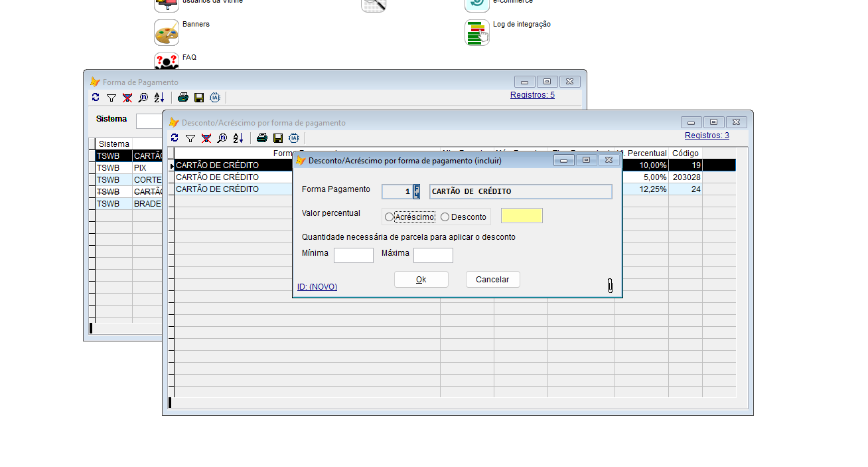This screenshot has width=868, height=467.
Task: Focus the yellow percentual value field
Action: click(x=522, y=216)
